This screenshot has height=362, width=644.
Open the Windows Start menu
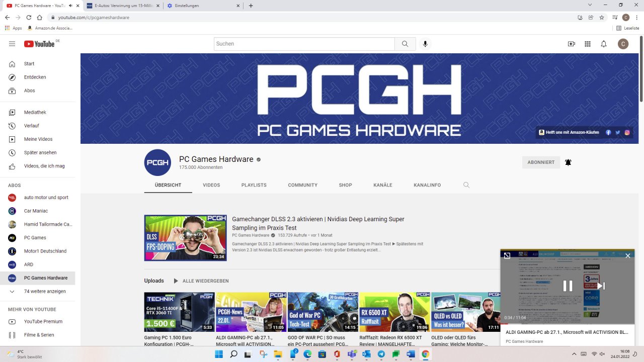click(x=219, y=354)
